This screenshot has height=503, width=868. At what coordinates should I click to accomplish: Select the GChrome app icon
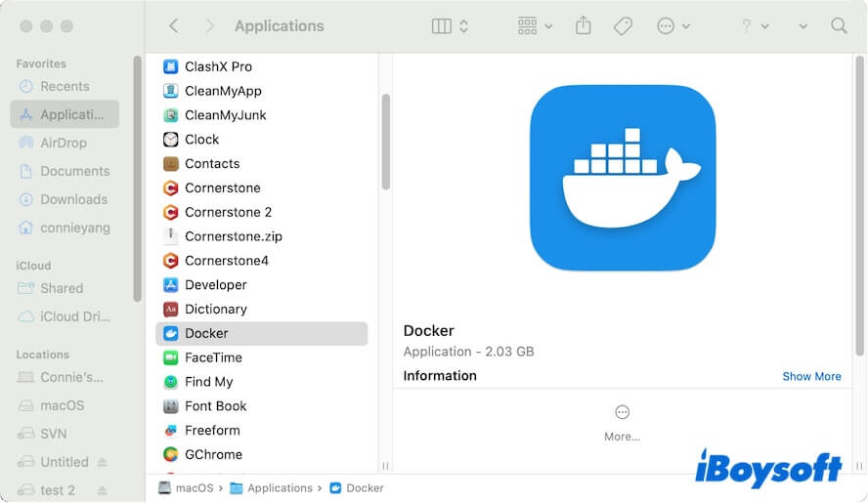[x=170, y=455]
